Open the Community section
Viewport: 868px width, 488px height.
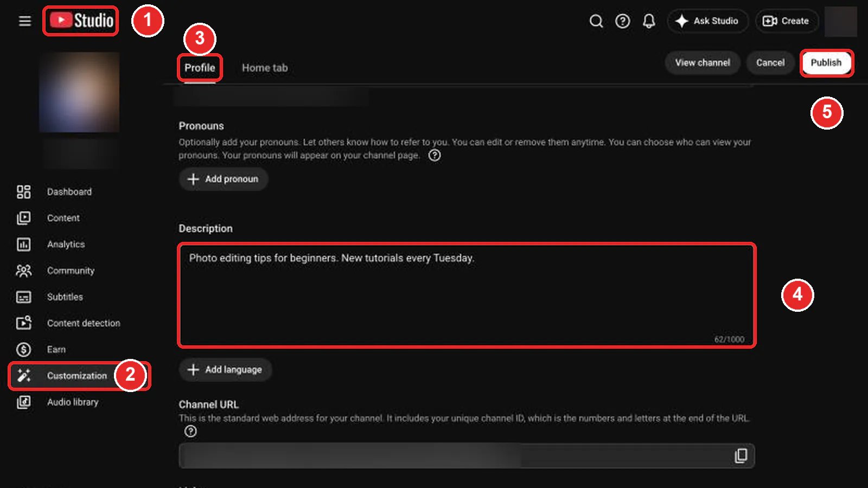(x=71, y=271)
